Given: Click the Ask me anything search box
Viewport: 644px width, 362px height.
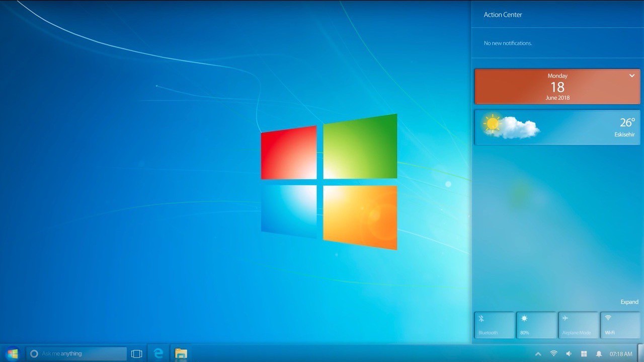Looking at the screenshot, I should pos(76,353).
